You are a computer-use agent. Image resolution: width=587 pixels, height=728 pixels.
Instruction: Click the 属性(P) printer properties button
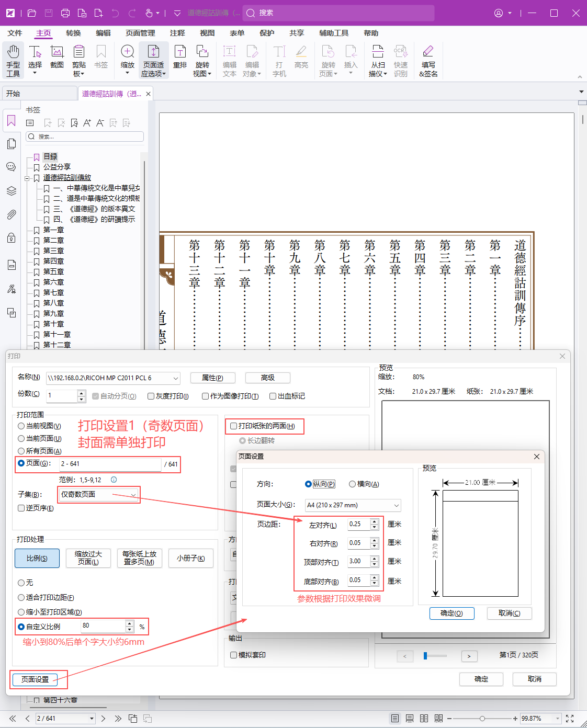point(212,378)
